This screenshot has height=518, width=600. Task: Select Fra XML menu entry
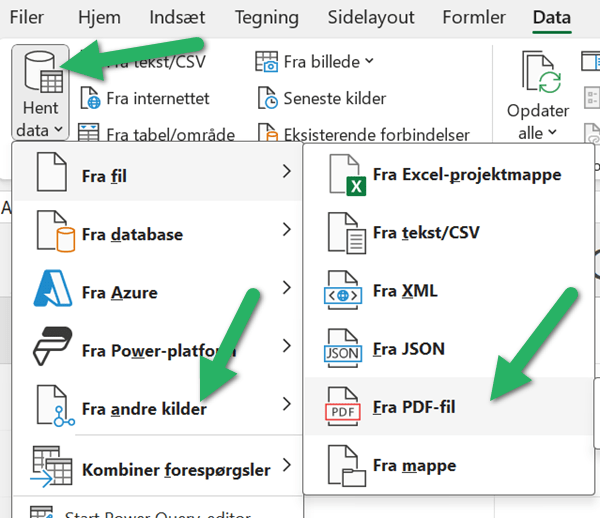pos(405,291)
